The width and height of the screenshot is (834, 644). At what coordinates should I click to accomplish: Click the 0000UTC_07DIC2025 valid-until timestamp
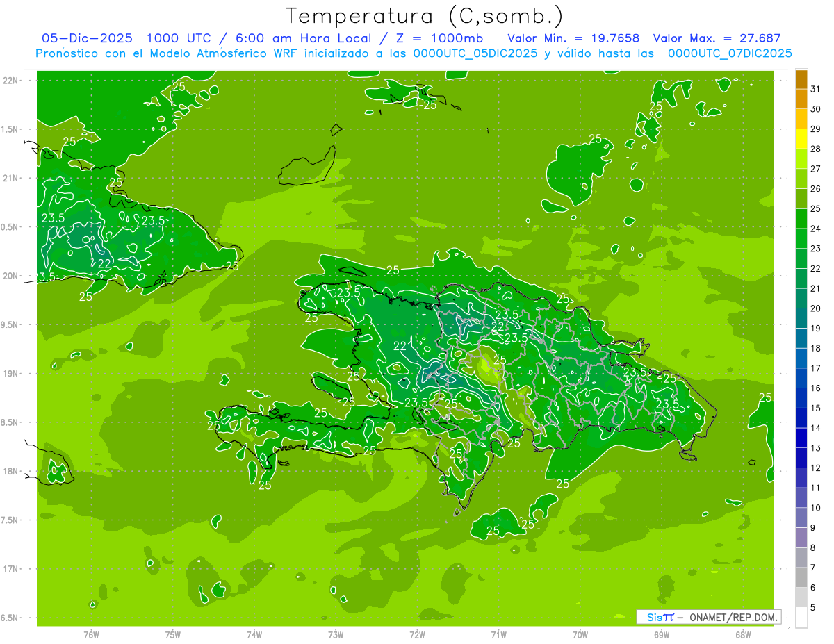730,53
